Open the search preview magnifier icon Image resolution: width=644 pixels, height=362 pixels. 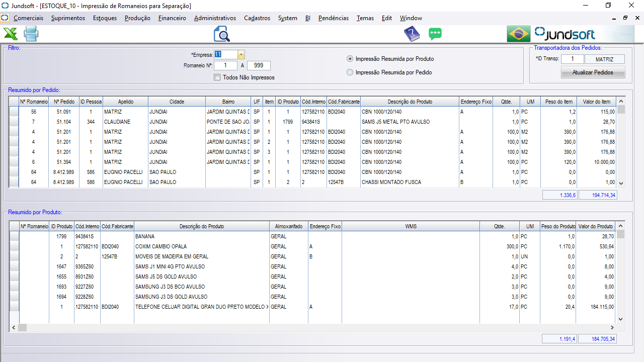[221, 34]
